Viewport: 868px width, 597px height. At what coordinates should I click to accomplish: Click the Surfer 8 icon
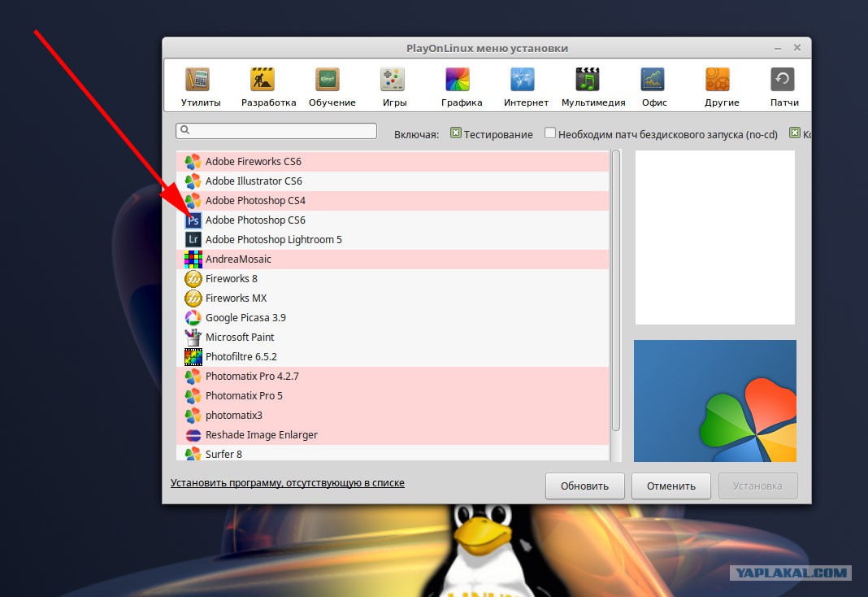click(x=193, y=454)
